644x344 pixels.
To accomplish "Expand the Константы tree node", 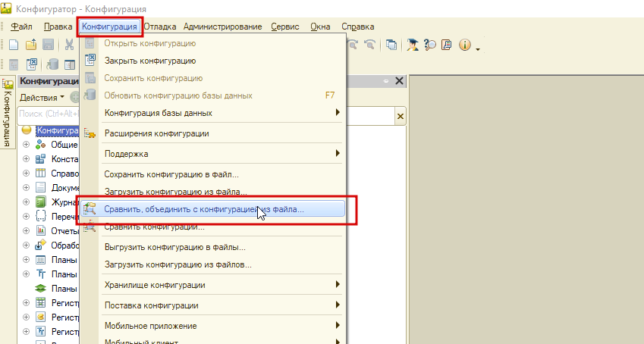I will [x=27, y=159].
